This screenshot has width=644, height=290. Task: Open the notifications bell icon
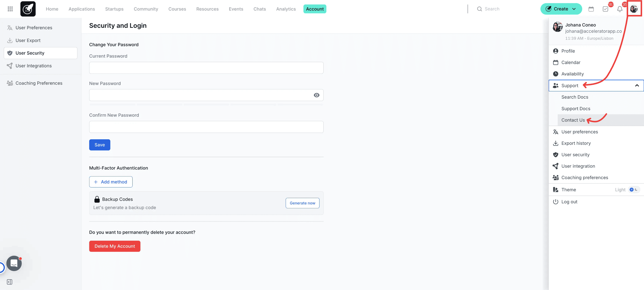pyautogui.click(x=620, y=9)
